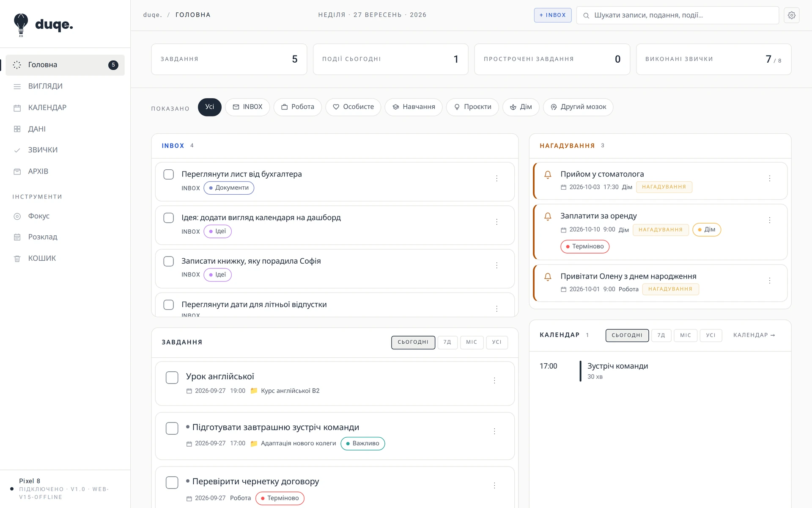Open settings gear icon in top bar
Screen dimensions: 812x508
click(791, 15)
